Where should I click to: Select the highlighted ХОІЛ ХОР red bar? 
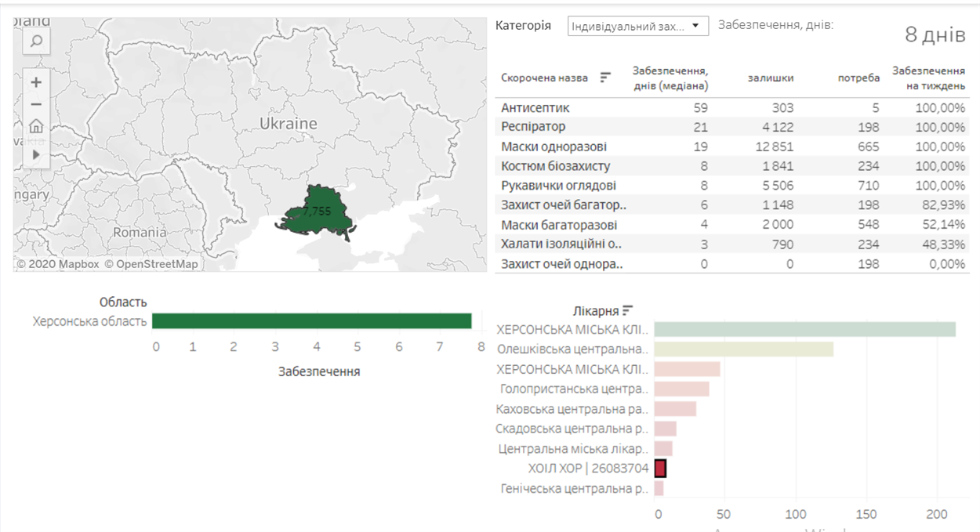coord(661,469)
